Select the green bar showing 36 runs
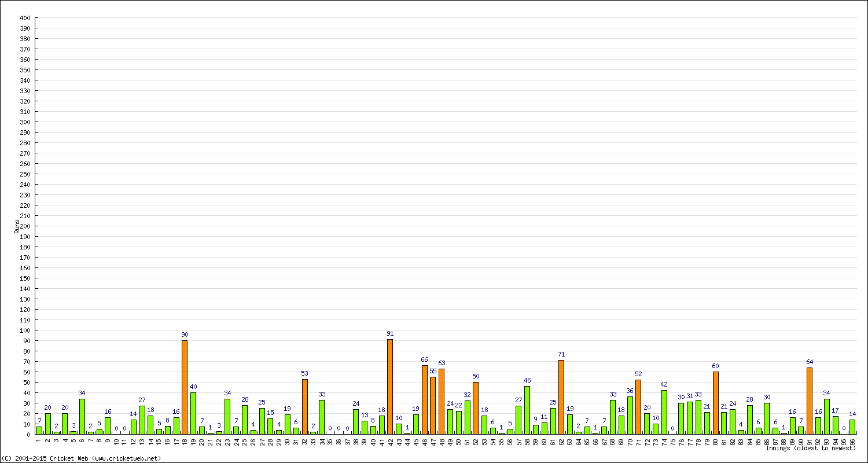 [630, 416]
